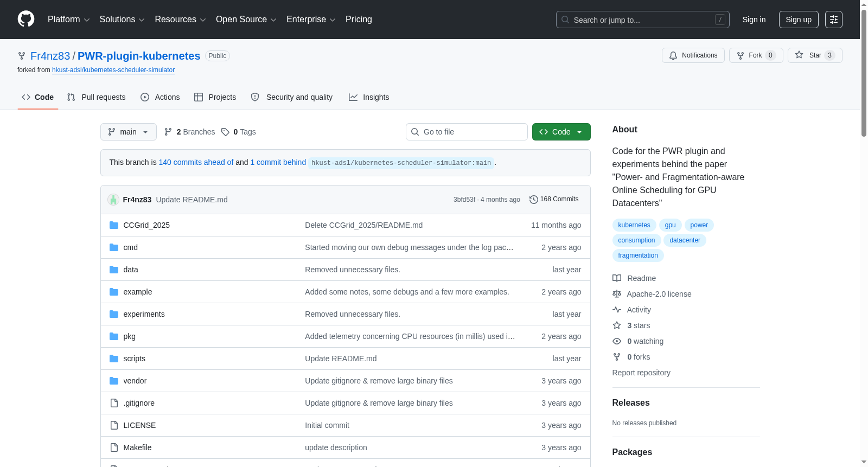Open the main branch selector dropdown

pyautogui.click(x=129, y=132)
